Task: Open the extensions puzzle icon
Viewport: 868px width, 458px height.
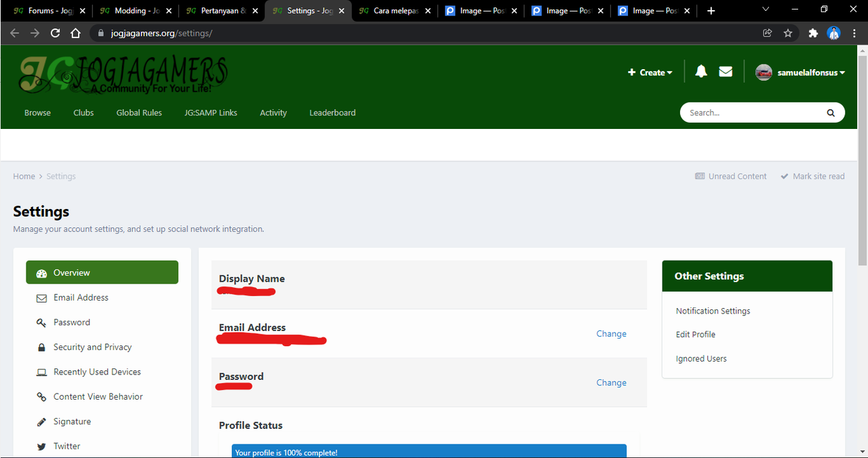Action: click(x=813, y=33)
